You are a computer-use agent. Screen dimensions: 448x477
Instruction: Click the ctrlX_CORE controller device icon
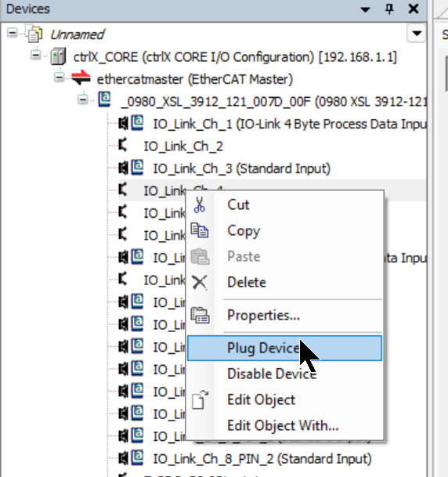(x=58, y=56)
